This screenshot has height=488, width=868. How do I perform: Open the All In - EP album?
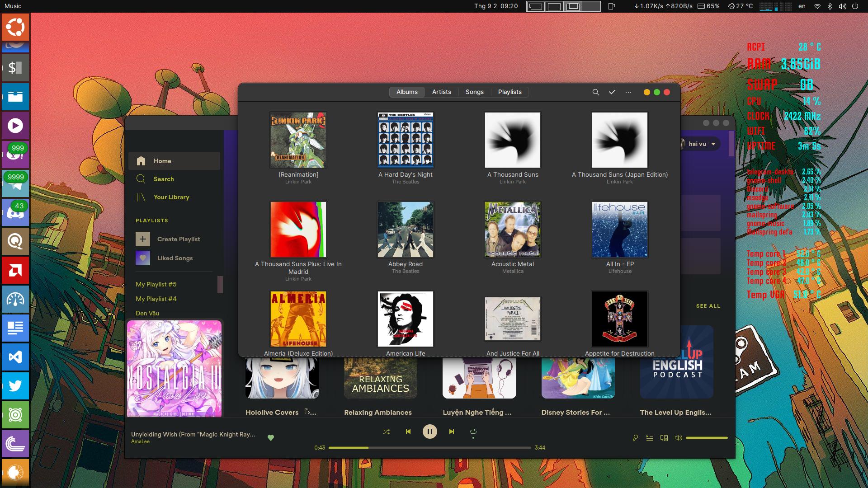620,230
